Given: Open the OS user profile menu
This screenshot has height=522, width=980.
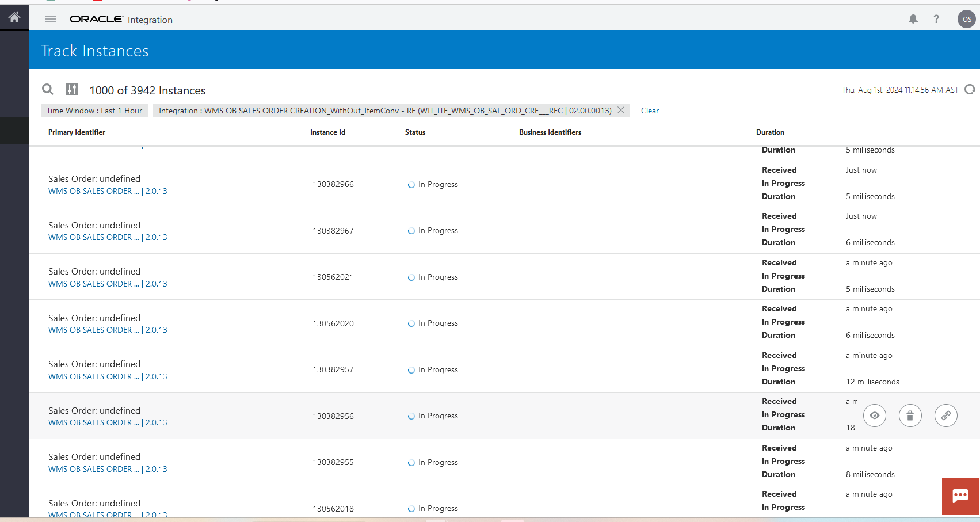Looking at the screenshot, I should coord(966,19).
